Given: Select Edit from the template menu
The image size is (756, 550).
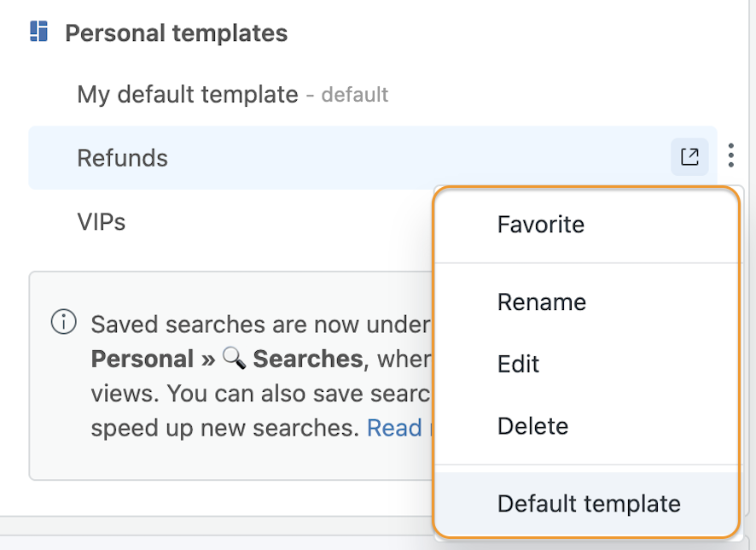Looking at the screenshot, I should click(518, 364).
